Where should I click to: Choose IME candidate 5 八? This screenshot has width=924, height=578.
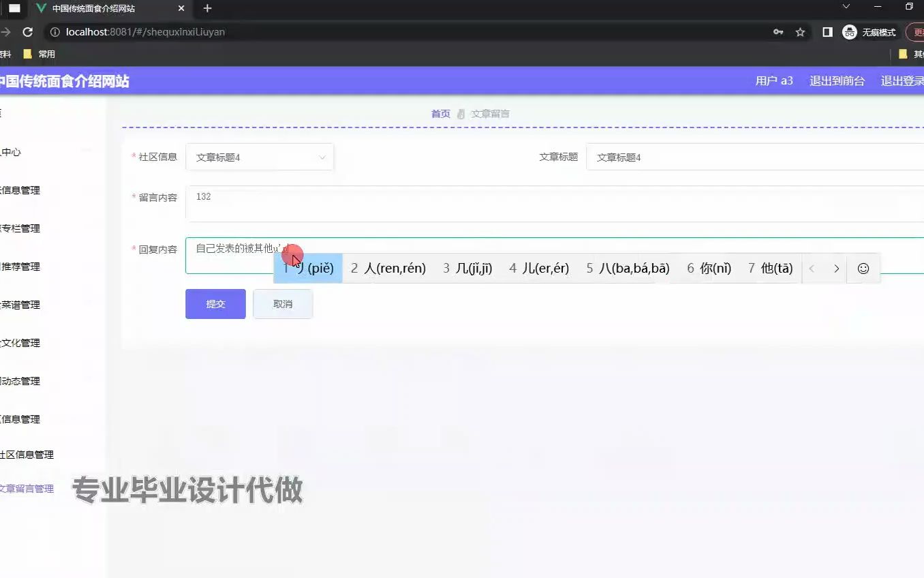pos(628,269)
